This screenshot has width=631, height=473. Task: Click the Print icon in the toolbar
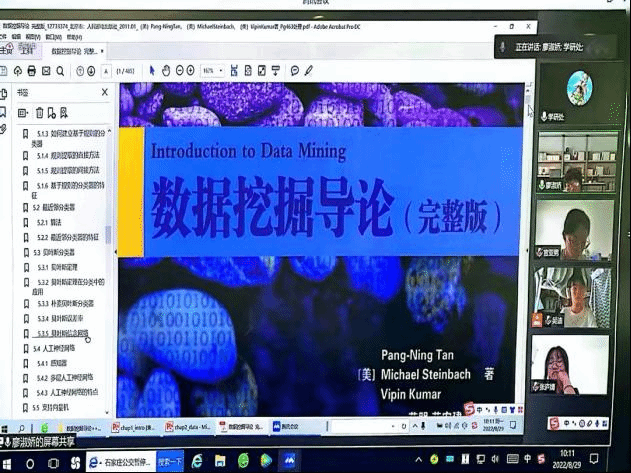(33, 71)
